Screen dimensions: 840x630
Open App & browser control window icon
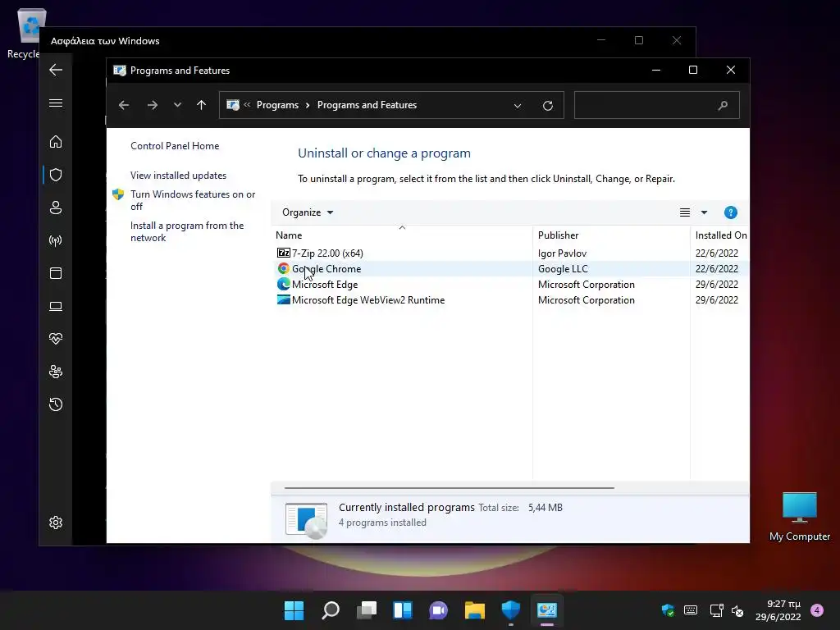pos(56,273)
